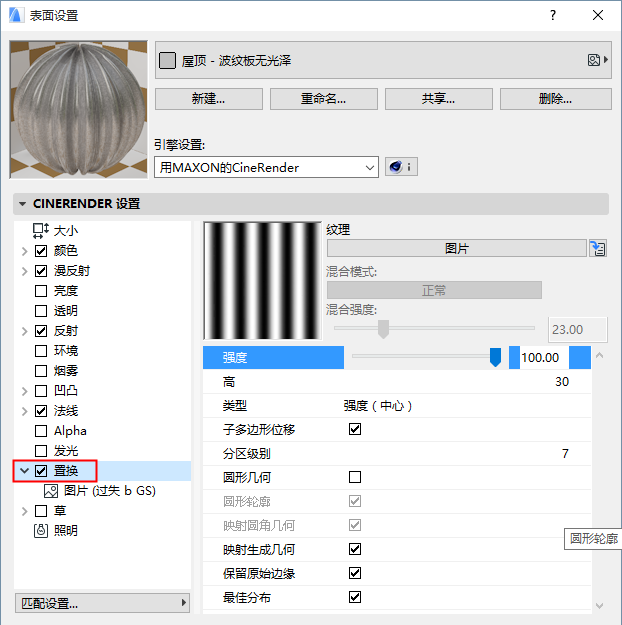Click the CineRender engine info icon
Viewport: 622px width, 625px height.
coord(401,167)
